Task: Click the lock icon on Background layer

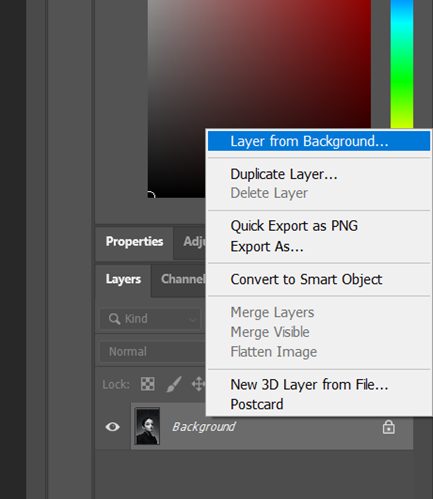Action: [x=389, y=427]
